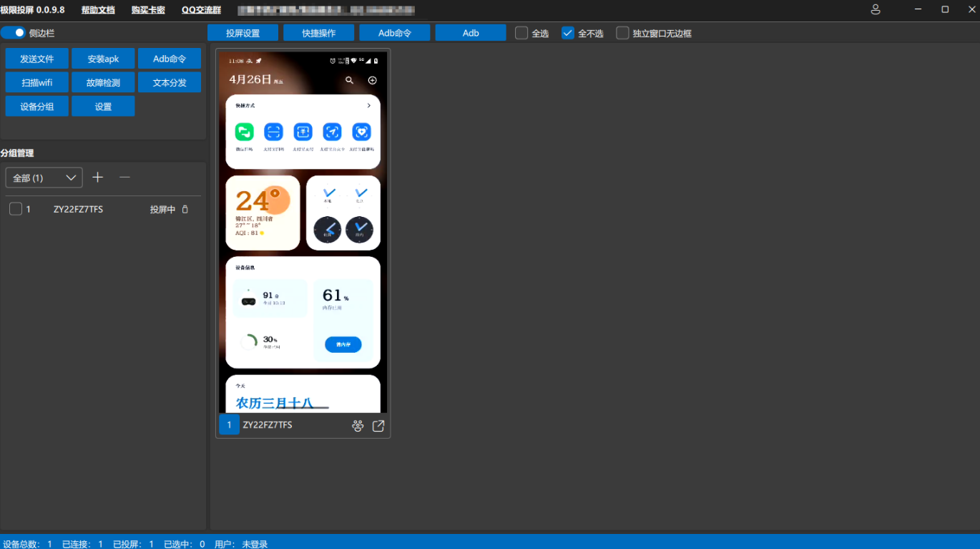Click the 设置 button in the sidebar
The image size is (980, 549).
point(103,106)
